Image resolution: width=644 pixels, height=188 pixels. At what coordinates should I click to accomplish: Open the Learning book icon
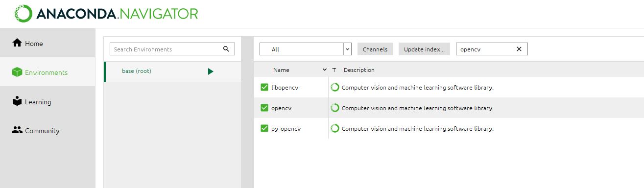pos(17,101)
